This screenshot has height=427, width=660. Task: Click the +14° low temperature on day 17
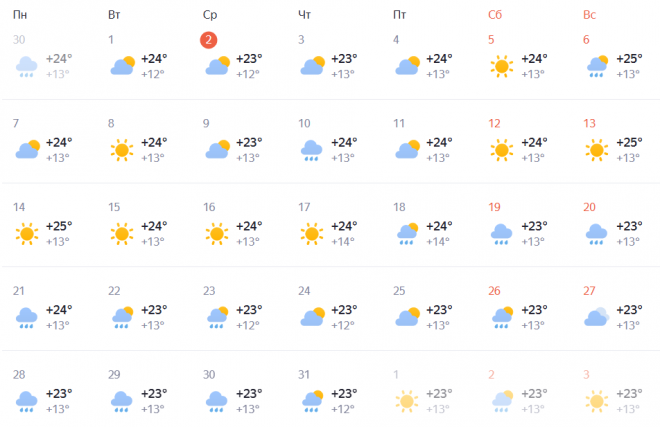343,242
